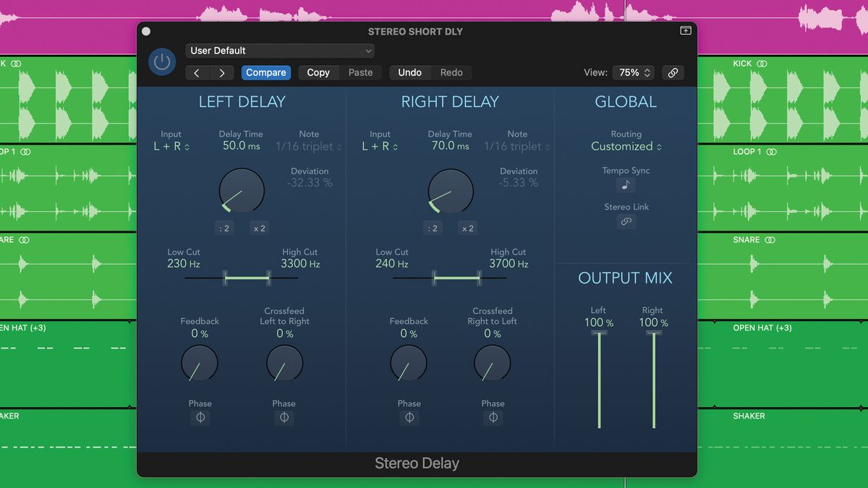Click the disclosure arrow icon in top-right corner
The image size is (868, 488).
(685, 30)
